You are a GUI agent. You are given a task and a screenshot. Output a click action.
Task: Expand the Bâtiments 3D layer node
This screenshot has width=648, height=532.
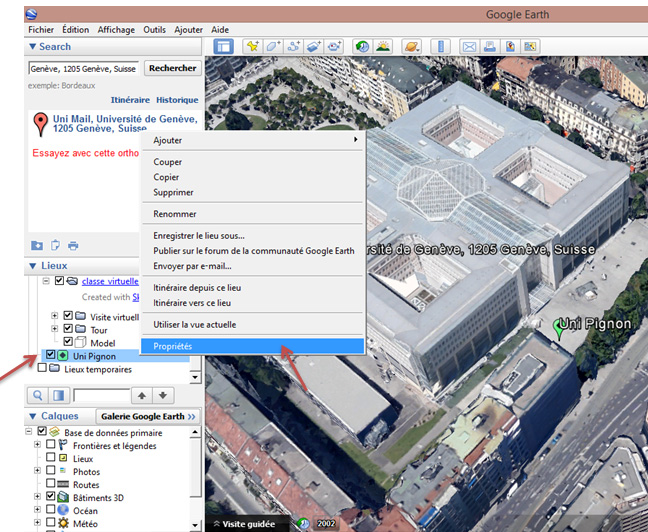37,496
